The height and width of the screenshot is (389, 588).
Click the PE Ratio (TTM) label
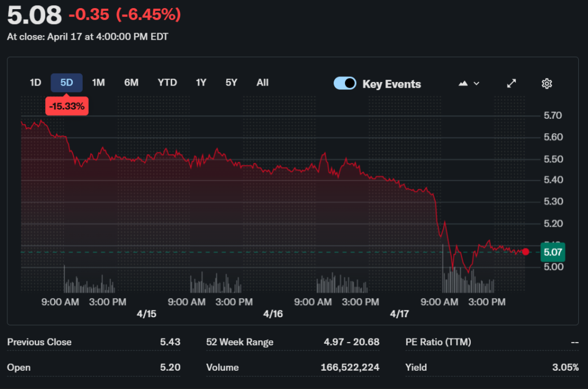tap(438, 342)
